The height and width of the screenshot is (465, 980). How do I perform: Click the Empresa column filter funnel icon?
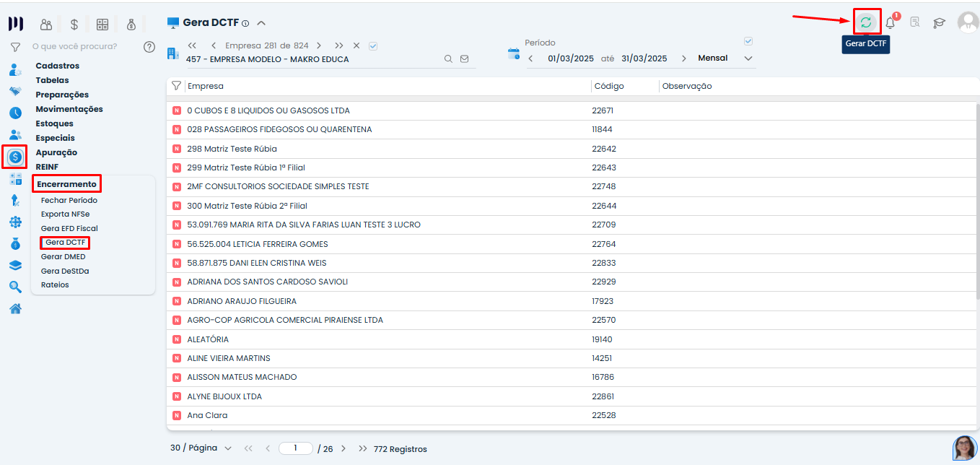click(176, 86)
